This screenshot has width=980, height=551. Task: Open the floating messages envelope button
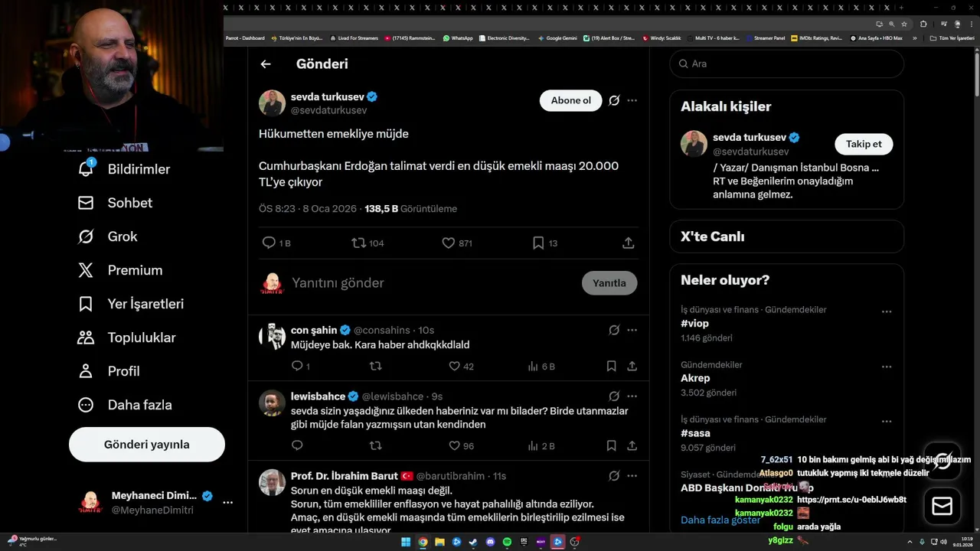(x=942, y=507)
